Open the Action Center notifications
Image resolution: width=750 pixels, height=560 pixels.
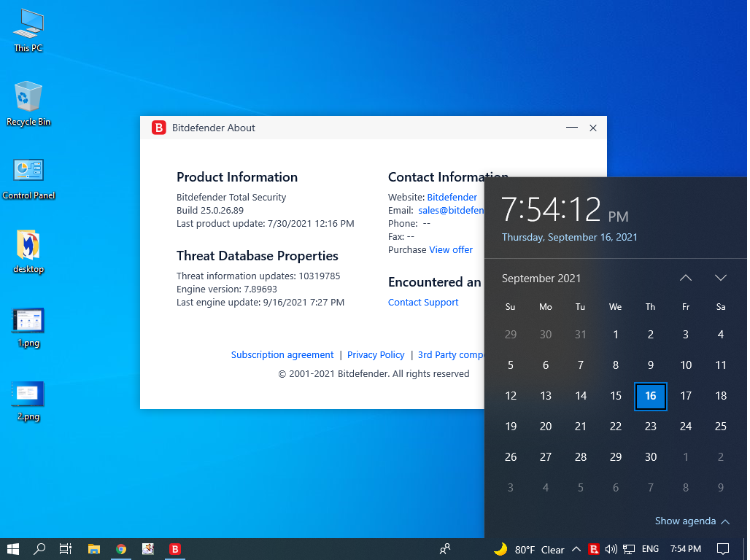(x=723, y=549)
